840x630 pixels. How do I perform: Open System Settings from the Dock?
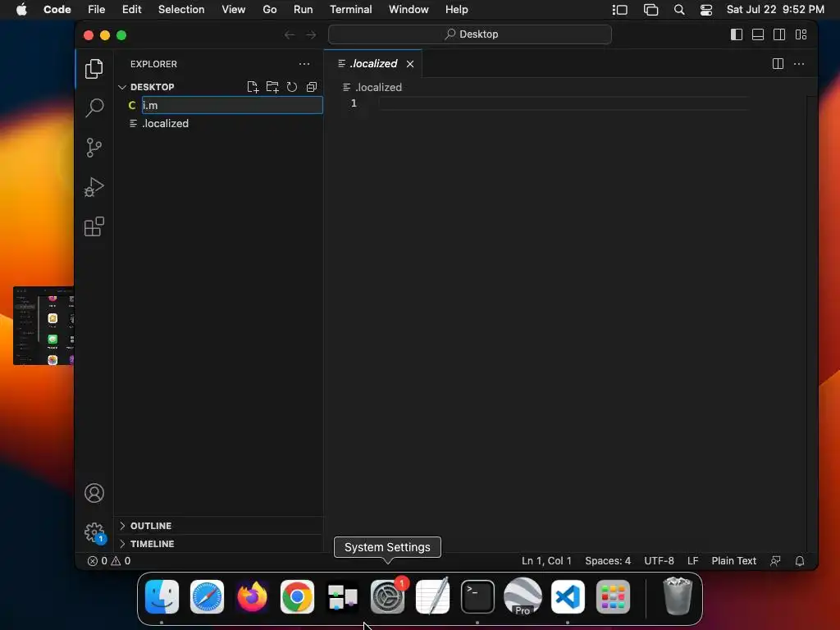click(387, 597)
